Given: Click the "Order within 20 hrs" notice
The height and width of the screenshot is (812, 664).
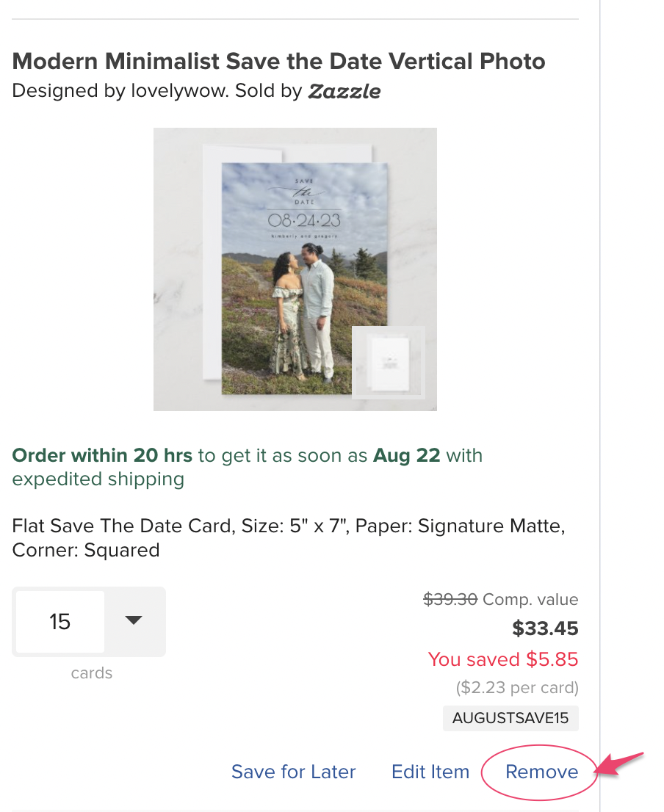Looking at the screenshot, I should 102,455.
